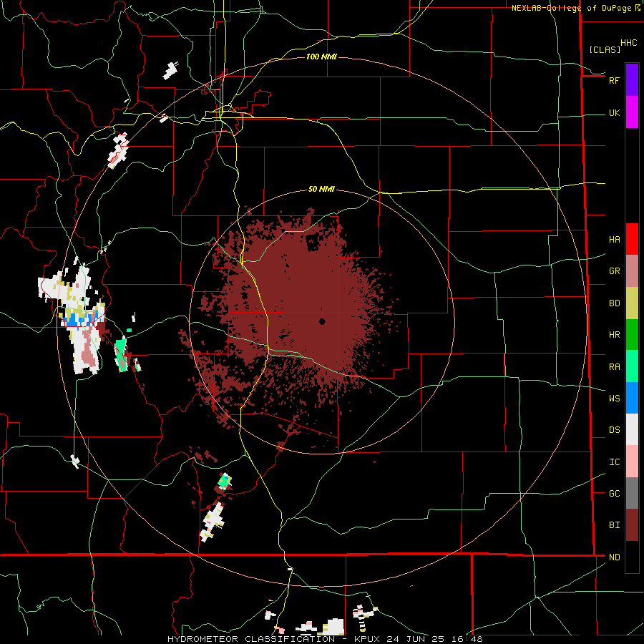Select the GR pink legend swatch

tap(632, 271)
